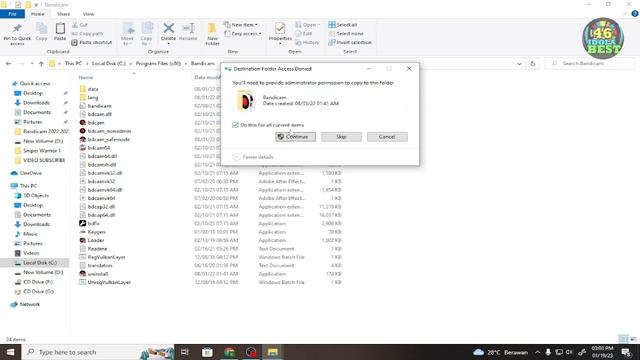Screen dimensions: 640x360
Task: Click Select all in ribbon
Action: 343,25
